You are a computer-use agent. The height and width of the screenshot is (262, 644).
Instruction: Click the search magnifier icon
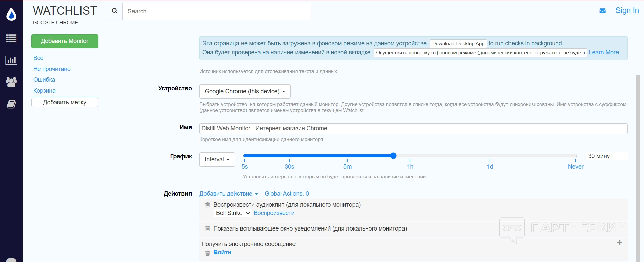[x=115, y=11]
